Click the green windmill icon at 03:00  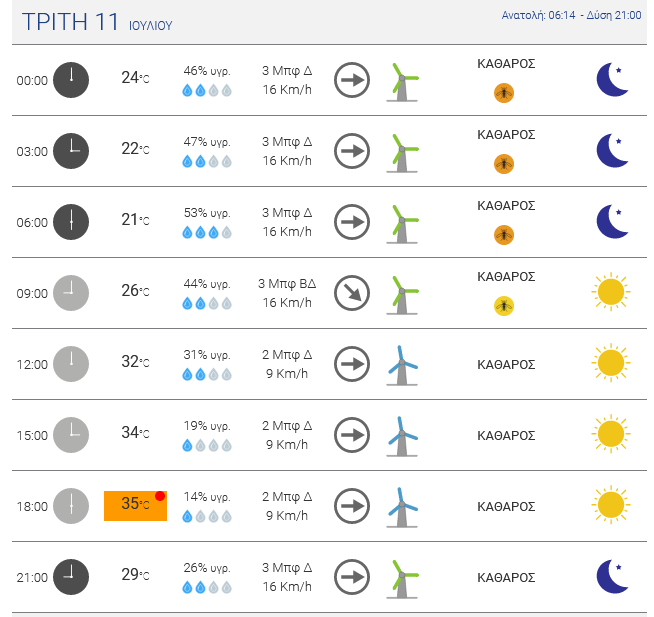coord(402,152)
